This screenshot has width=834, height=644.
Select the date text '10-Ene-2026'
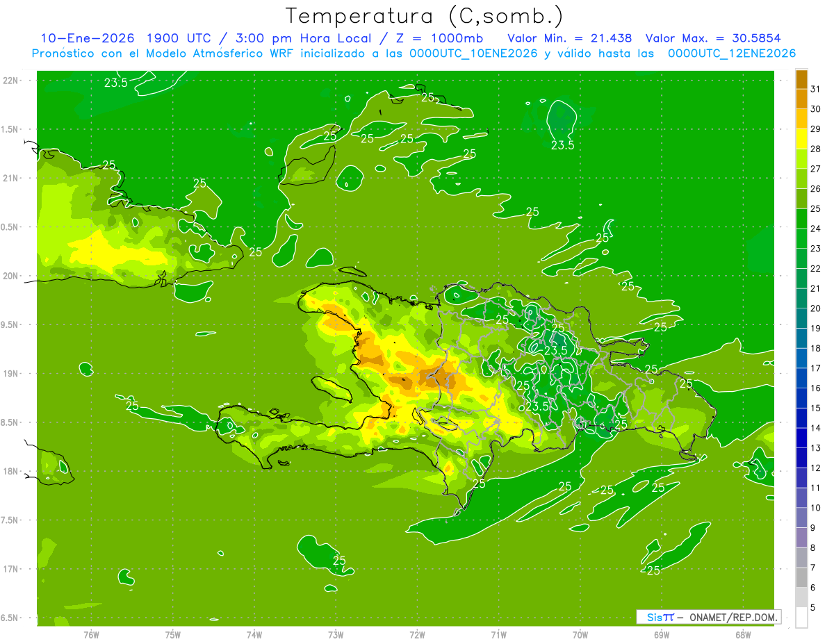click(87, 38)
